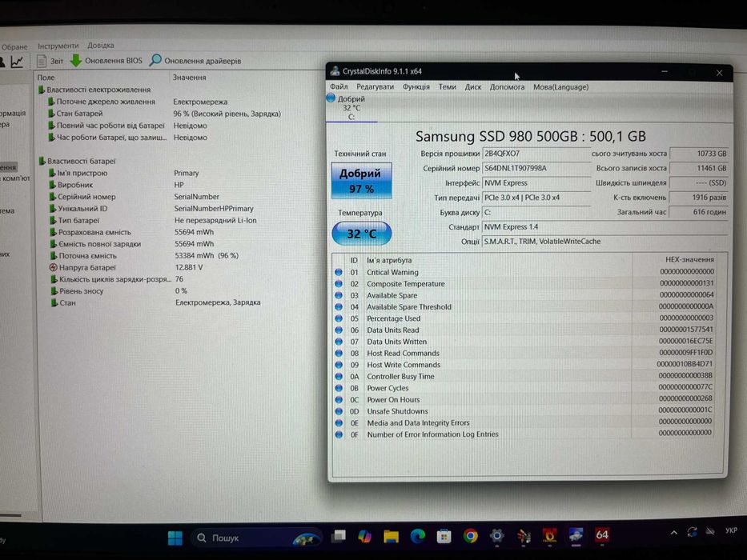The image size is (747, 560).
Task: Click the status dot of Percentage Used
Action: coord(338,318)
